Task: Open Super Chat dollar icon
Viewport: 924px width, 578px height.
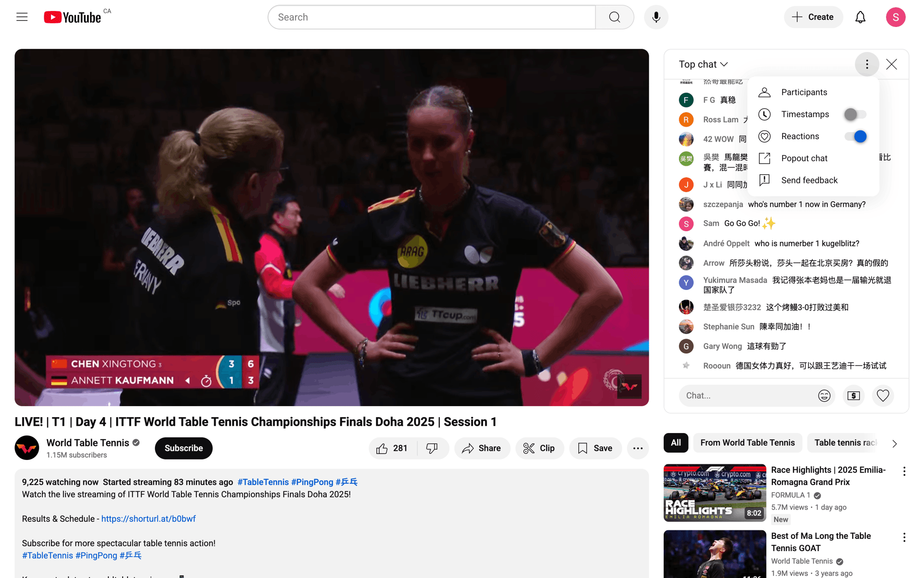Action: click(853, 395)
